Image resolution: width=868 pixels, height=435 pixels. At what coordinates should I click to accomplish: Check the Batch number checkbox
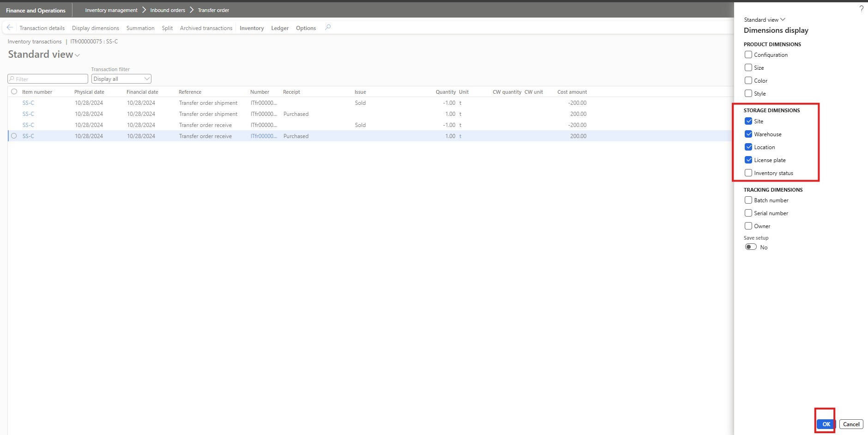748,200
